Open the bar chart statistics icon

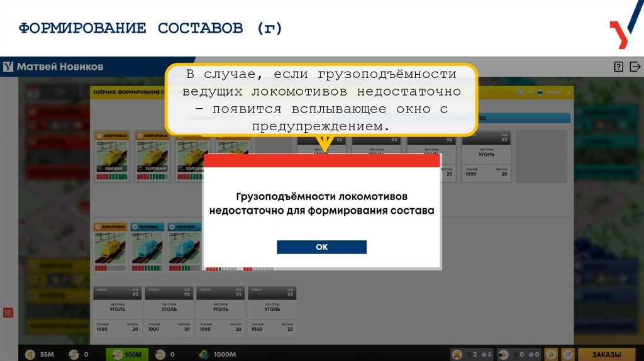pyautogui.click(x=551, y=355)
